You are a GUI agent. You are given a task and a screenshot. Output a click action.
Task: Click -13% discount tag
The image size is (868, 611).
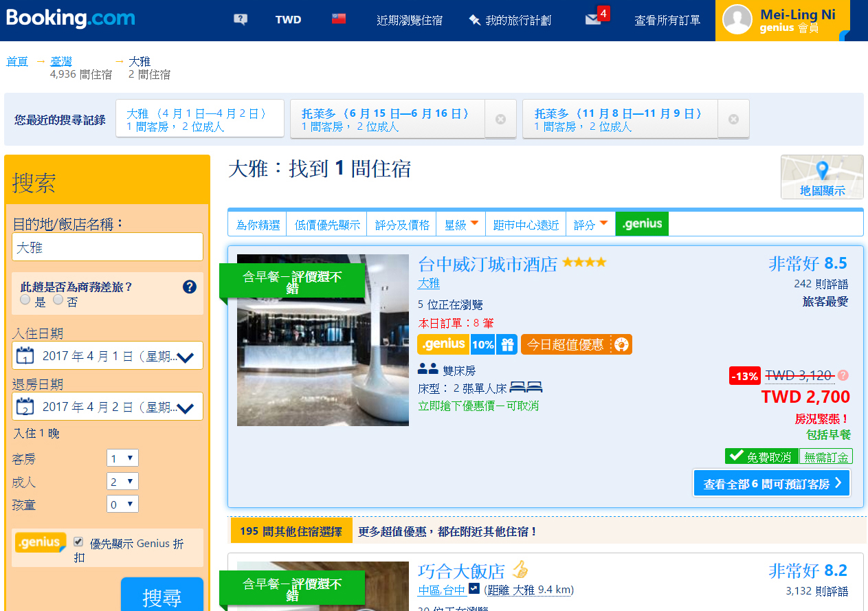pos(745,376)
